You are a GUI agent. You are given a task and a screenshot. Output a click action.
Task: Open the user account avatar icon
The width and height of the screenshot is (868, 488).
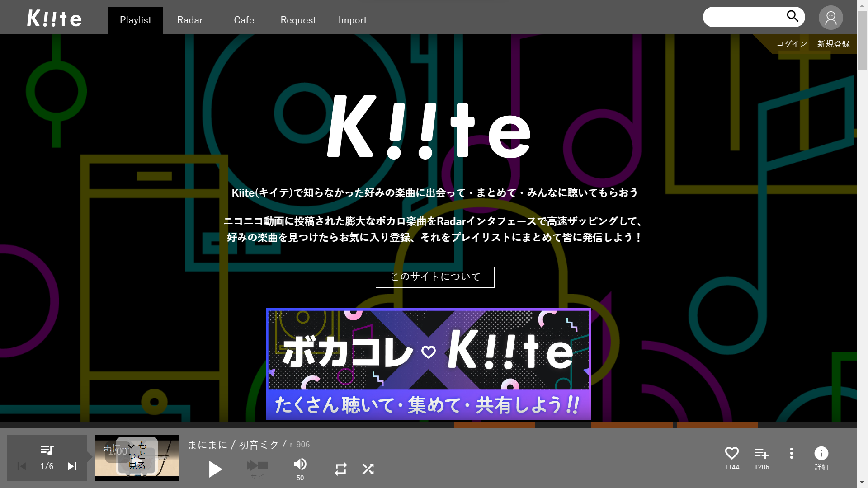[830, 17]
